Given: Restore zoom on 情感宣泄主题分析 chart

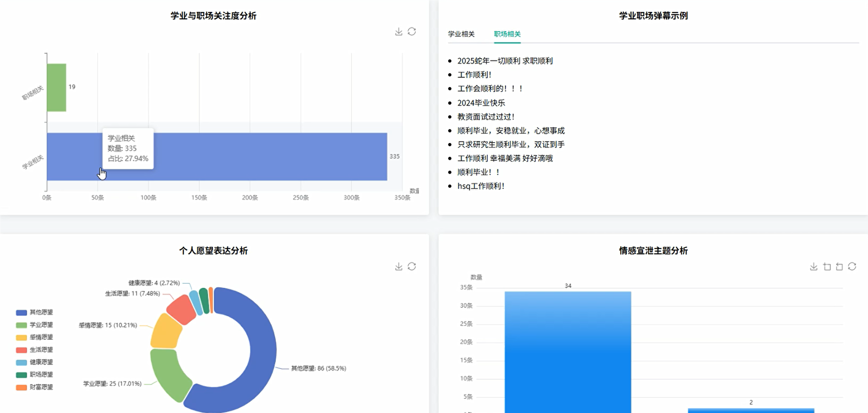Looking at the screenshot, I should pyautogui.click(x=839, y=266).
